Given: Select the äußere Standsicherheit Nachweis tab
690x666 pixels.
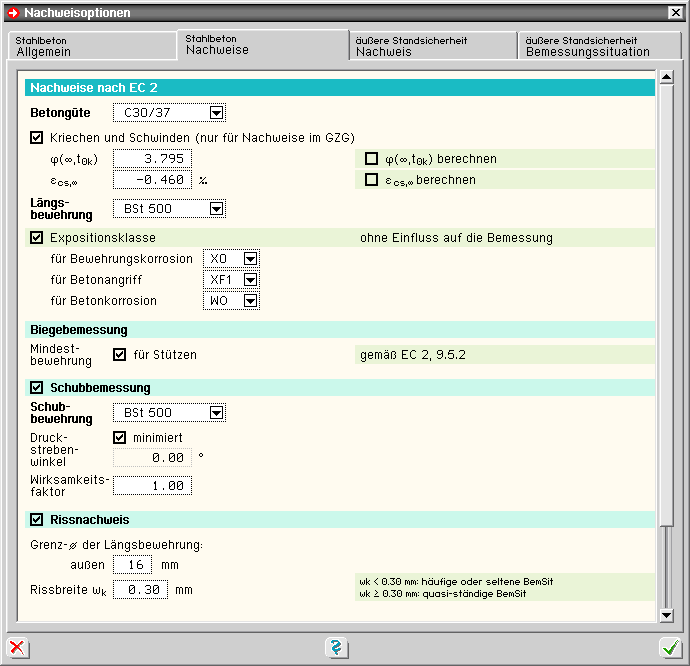Looking at the screenshot, I should point(432,46).
